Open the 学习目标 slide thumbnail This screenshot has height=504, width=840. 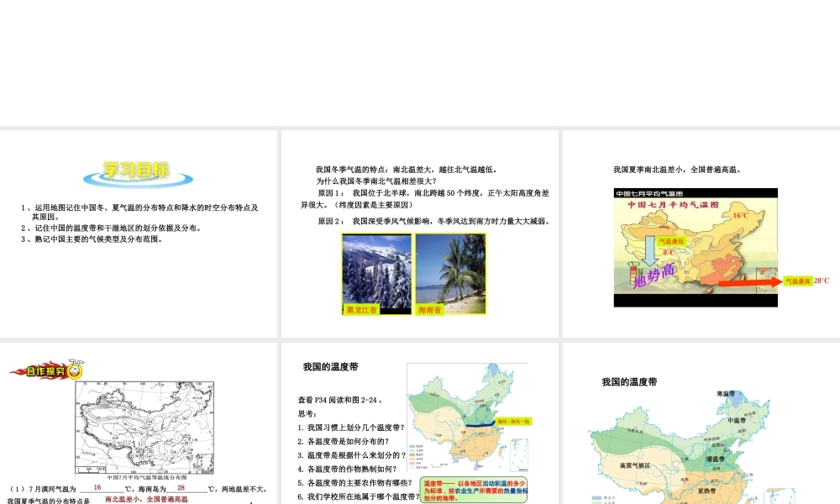pos(139,234)
